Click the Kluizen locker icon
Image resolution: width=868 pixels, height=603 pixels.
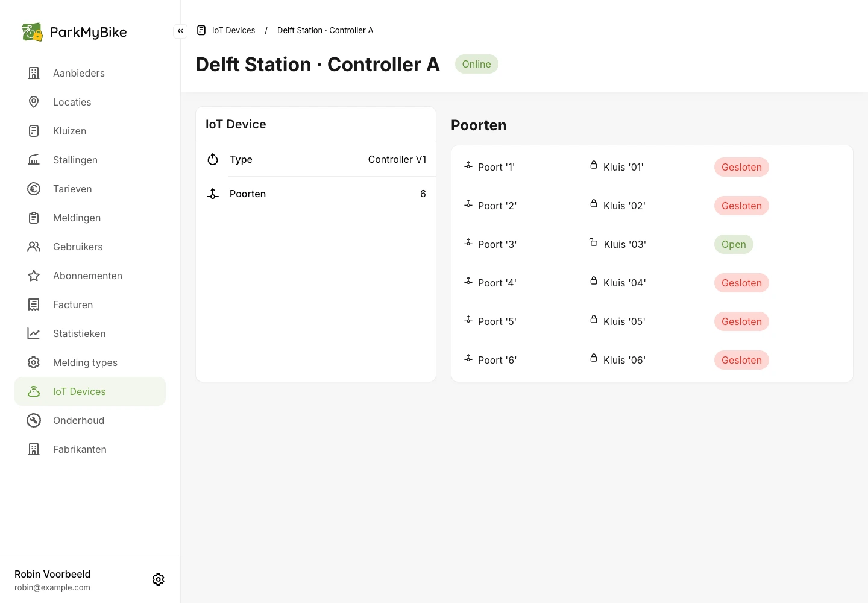click(34, 131)
